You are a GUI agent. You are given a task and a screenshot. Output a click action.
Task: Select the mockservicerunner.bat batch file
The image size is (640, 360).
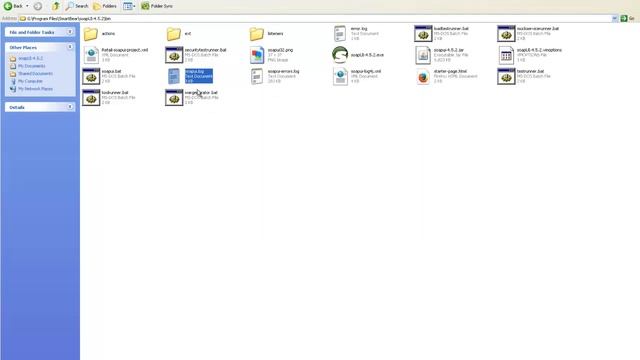coord(528,33)
